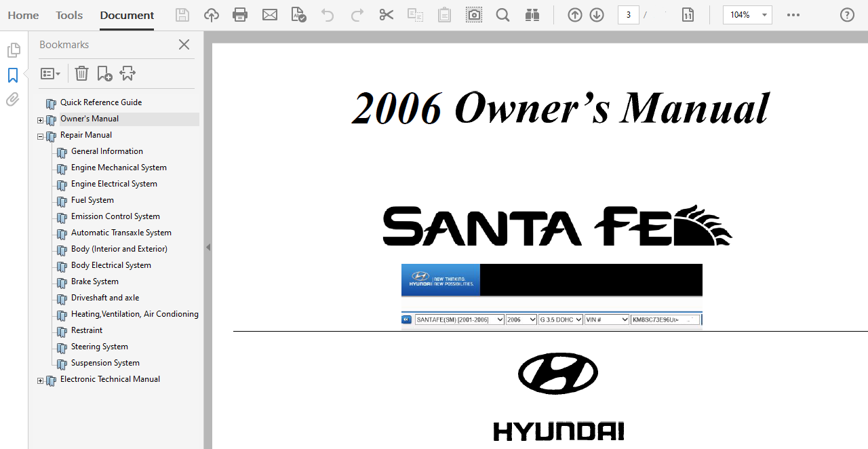Click the Send by email envelope icon
Viewport: 868px width, 449px height.
click(x=270, y=15)
